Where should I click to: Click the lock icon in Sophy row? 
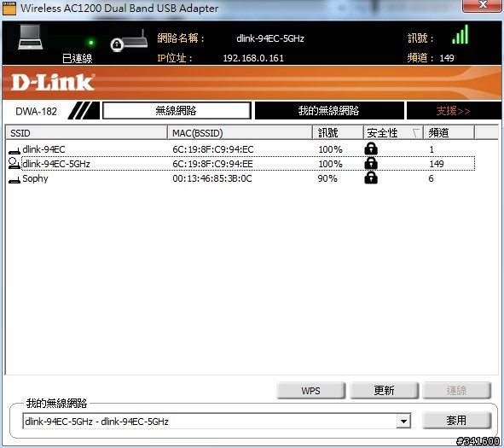[x=371, y=177]
